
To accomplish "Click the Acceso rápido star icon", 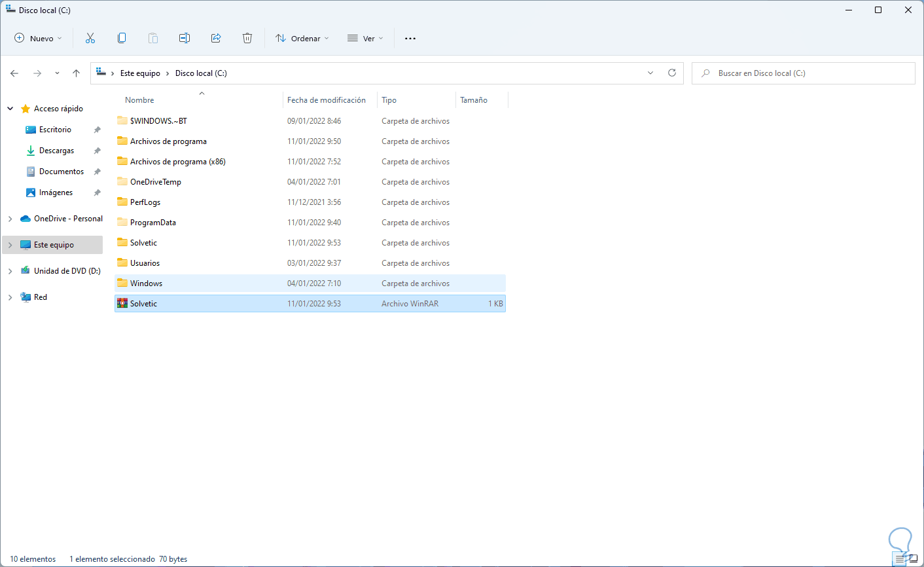I will (x=26, y=109).
